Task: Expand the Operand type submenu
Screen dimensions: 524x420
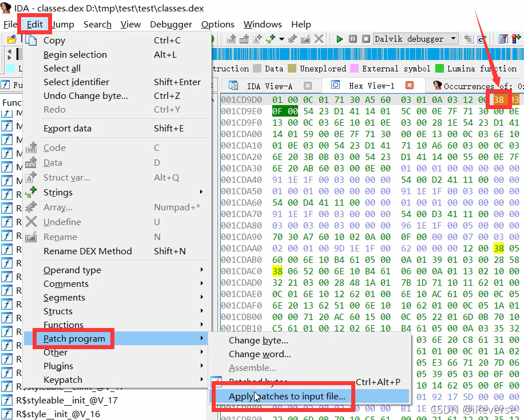Action: pos(117,270)
